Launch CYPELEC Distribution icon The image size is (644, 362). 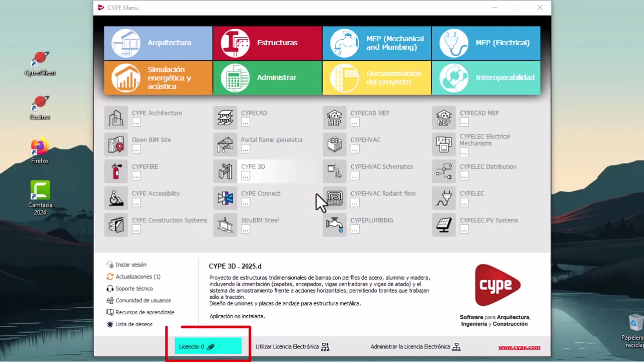point(444,171)
